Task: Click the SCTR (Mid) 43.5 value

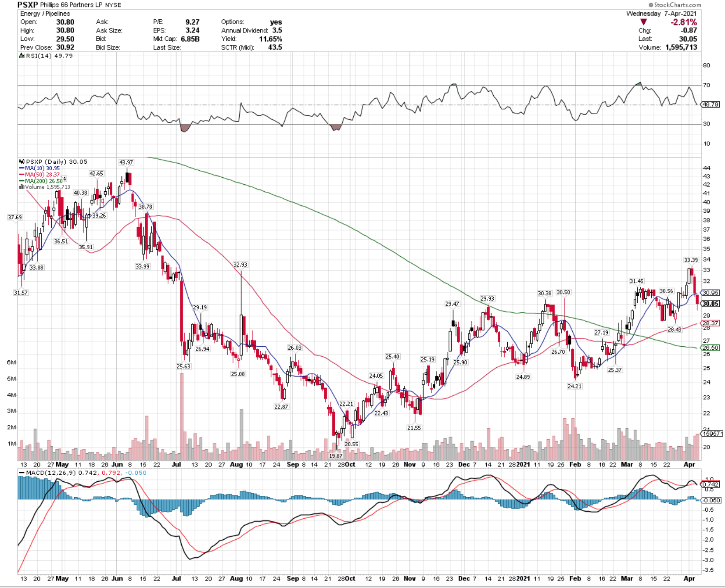Action: coord(275,47)
